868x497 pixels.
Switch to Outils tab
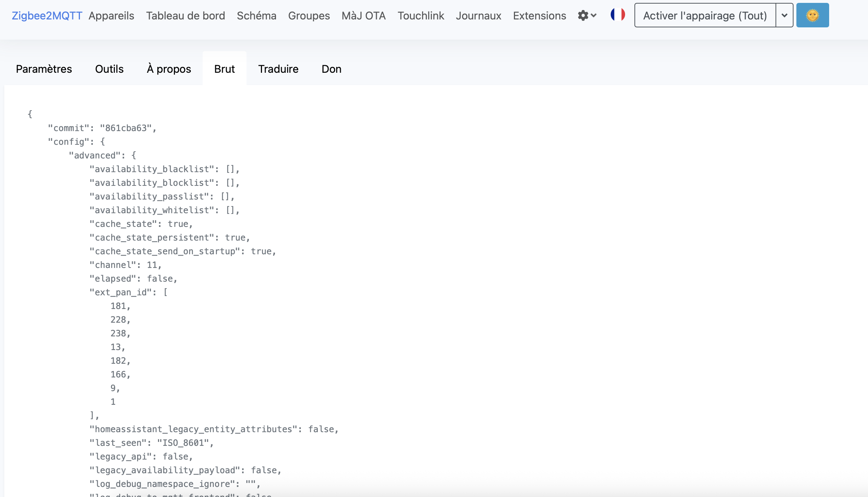(109, 69)
